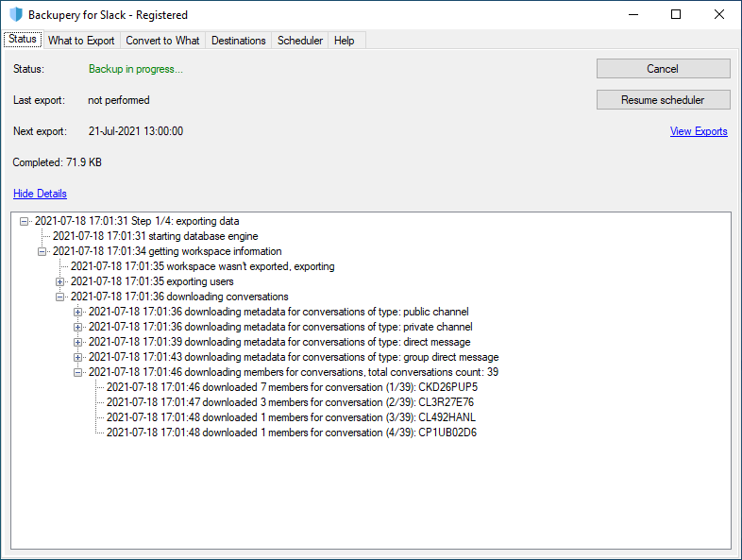This screenshot has width=742, height=560.
Task: Collapse the downloading conversations node
Action: [x=60, y=297]
